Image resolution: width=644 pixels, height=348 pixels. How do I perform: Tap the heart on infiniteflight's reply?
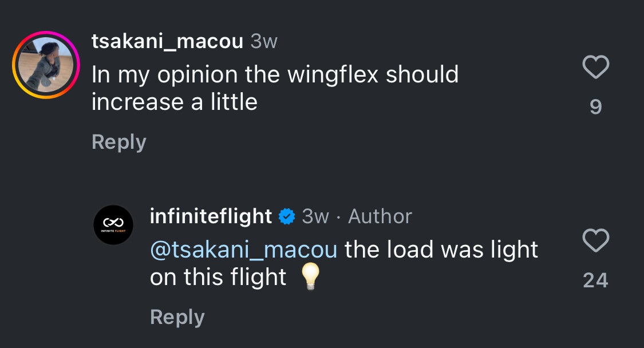[x=595, y=241]
